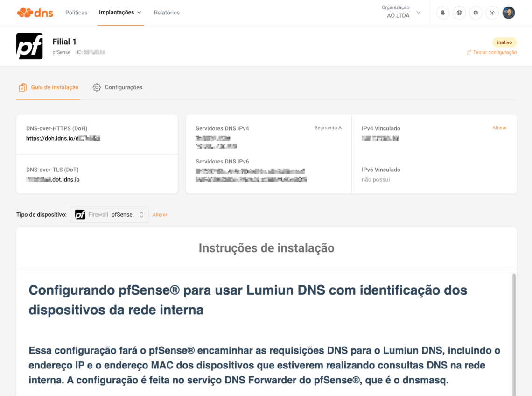This screenshot has height=396, width=532.
Task: Switch to the Configurações tab
Action: [123, 87]
